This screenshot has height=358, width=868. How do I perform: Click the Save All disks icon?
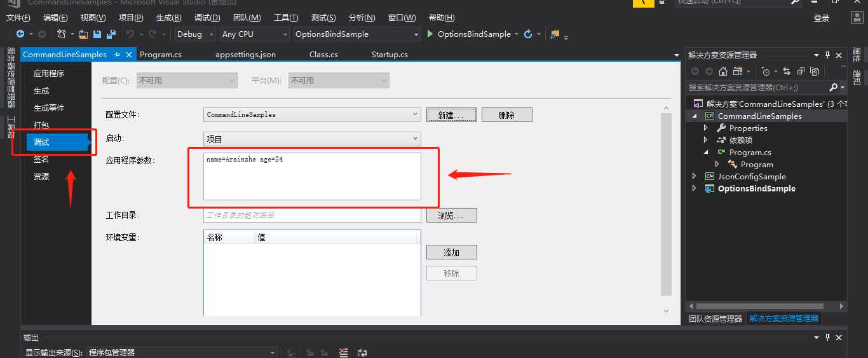point(111,34)
